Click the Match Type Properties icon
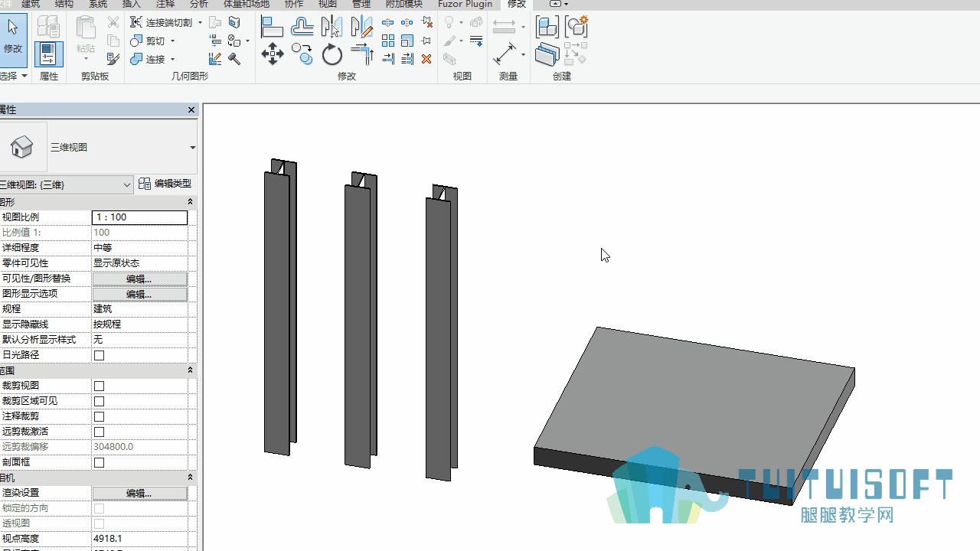Screen dimensions: 980x551 pos(113,59)
